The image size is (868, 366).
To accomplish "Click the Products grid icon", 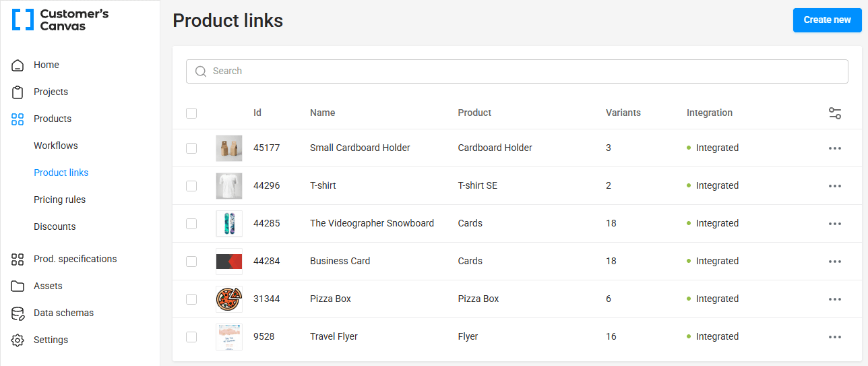I will coord(18,119).
